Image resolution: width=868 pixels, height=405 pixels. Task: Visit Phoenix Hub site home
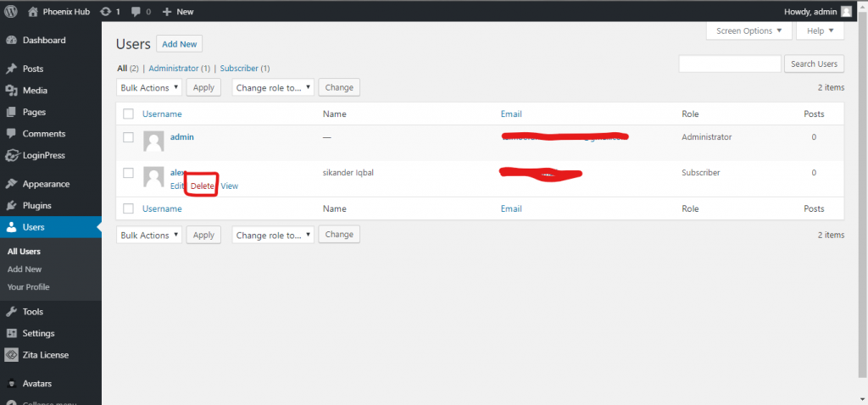point(58,12)
